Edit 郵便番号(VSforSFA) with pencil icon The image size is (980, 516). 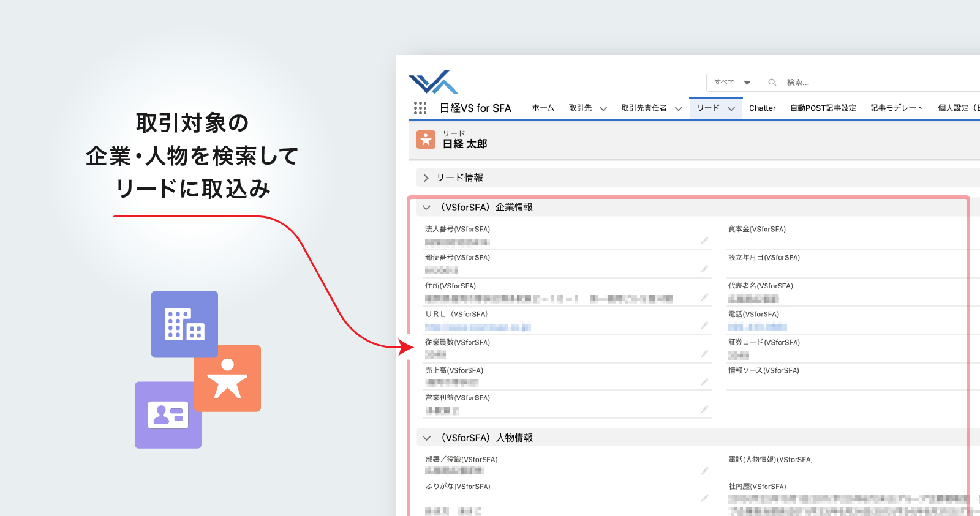pos(704,269)
